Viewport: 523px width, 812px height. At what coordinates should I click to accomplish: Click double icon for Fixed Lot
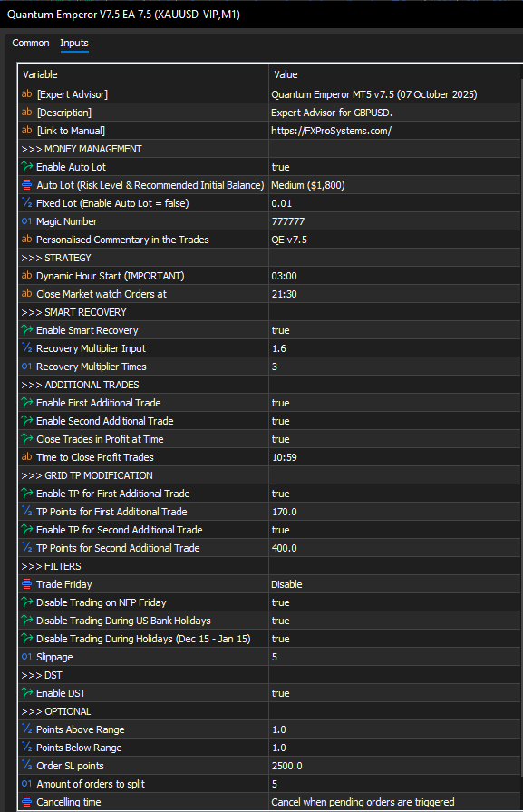(x=27, y=203)
